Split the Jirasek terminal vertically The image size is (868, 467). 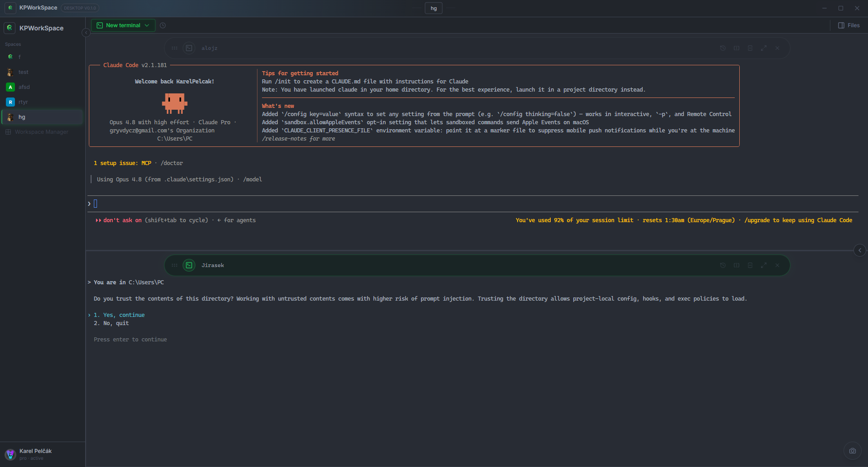[737, 265]
